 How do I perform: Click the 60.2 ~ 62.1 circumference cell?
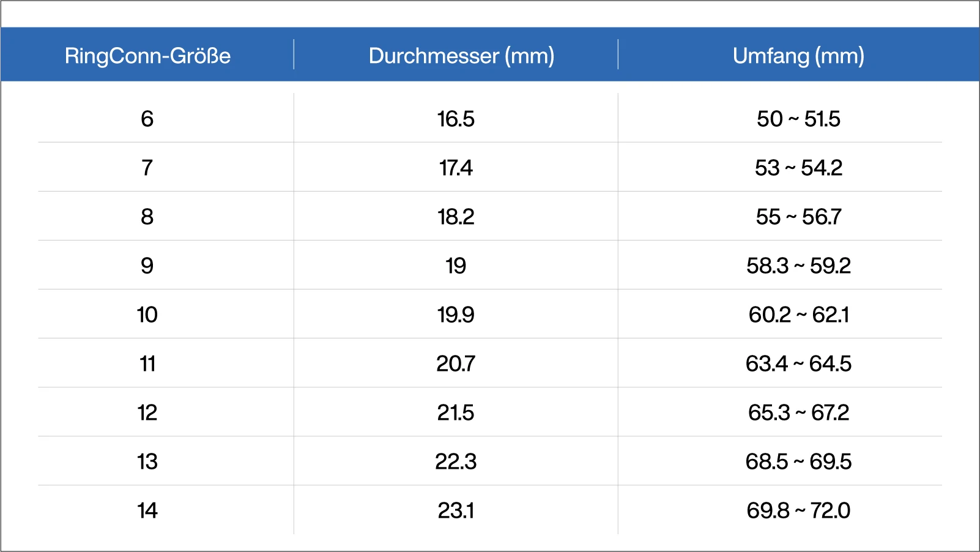click(798, 315)
